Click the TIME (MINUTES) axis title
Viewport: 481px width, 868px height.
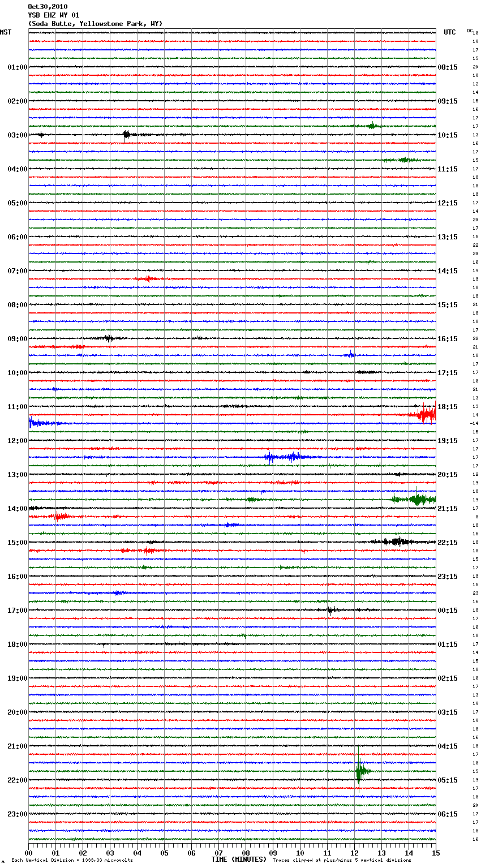[x=239, y=860]
